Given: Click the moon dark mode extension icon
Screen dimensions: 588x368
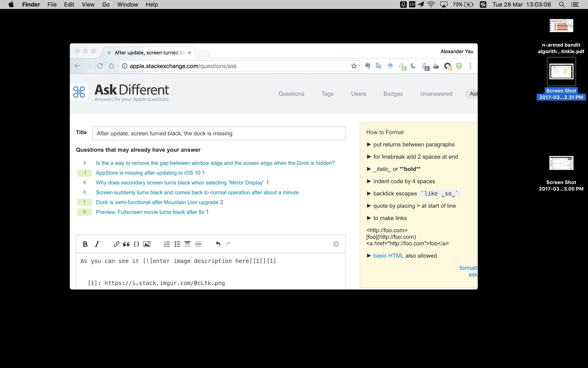Looking at the screenshot, I should click(x=413, y=66).
